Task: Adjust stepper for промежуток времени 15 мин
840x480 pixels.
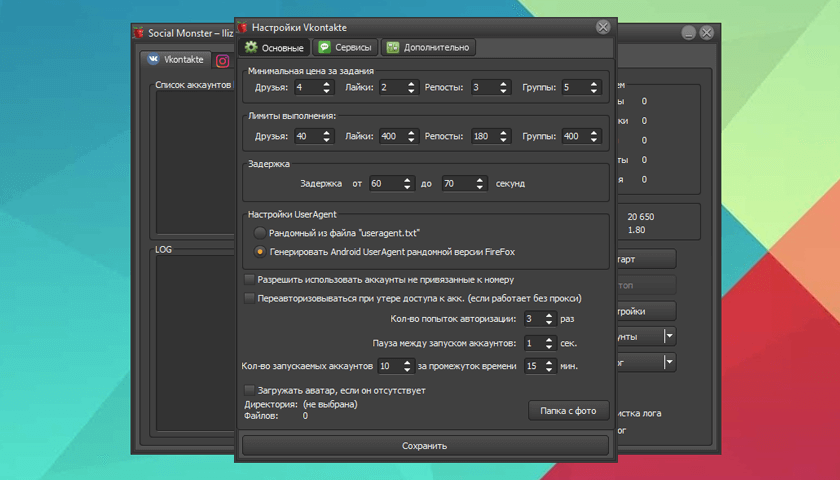Action: click(549, 366)
